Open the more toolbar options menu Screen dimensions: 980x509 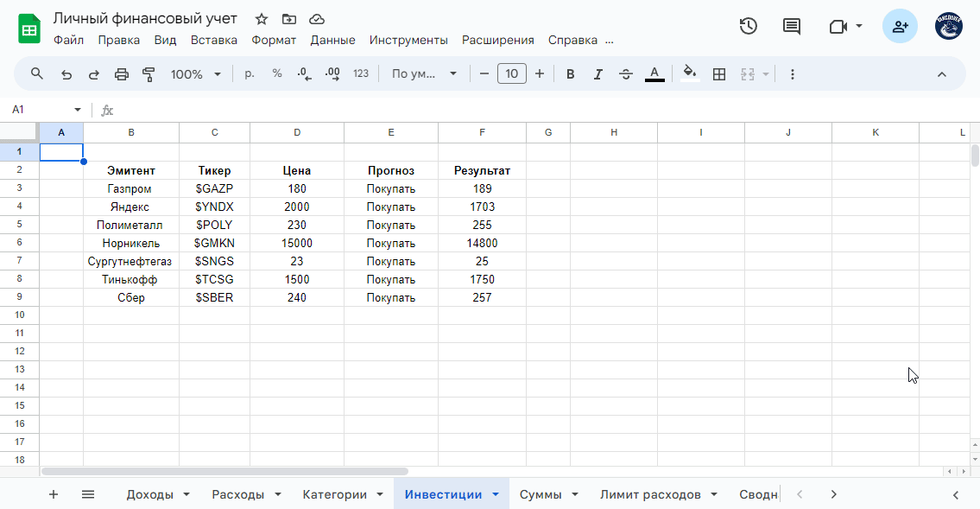pyautogui.click(x=792, y=74)
